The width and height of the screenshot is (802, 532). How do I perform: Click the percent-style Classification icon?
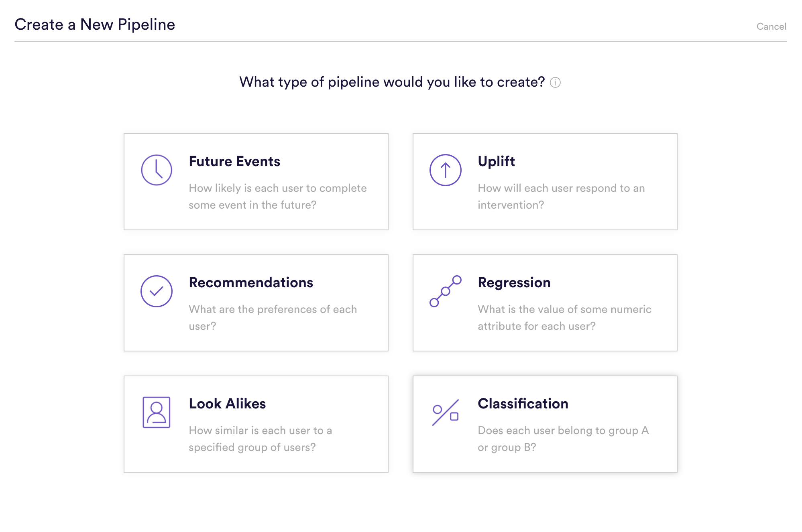445,412
